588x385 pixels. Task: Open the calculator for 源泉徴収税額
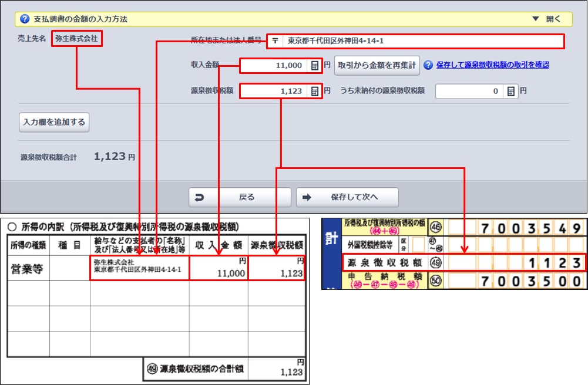click(x=315, y=91)
